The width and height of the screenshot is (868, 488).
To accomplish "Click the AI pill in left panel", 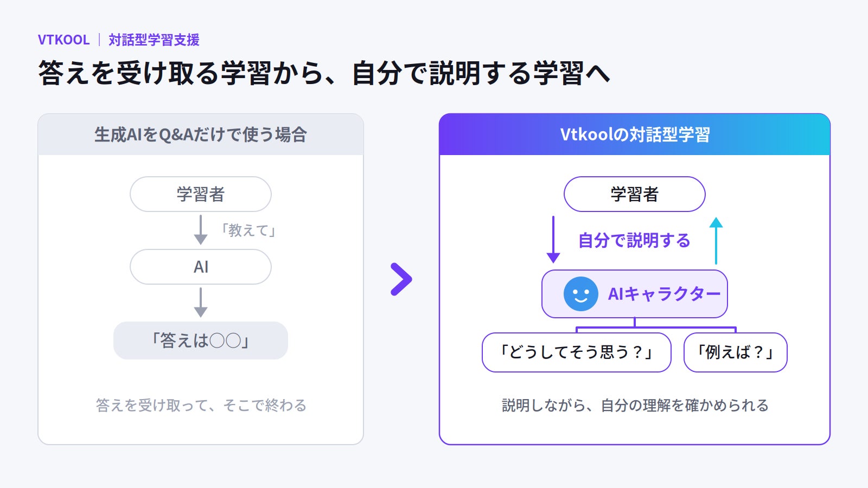I will click(201, 267).
